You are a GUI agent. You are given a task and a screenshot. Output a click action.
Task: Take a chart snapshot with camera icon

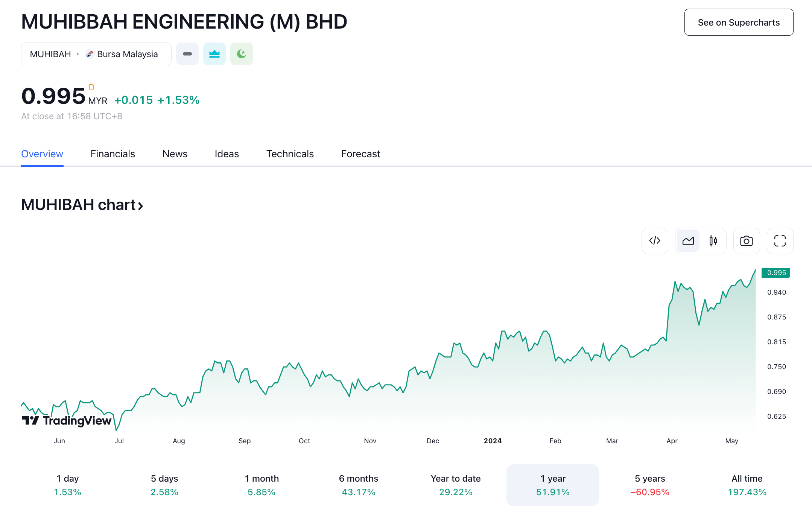pyautogui.click(x=746, y=241)
